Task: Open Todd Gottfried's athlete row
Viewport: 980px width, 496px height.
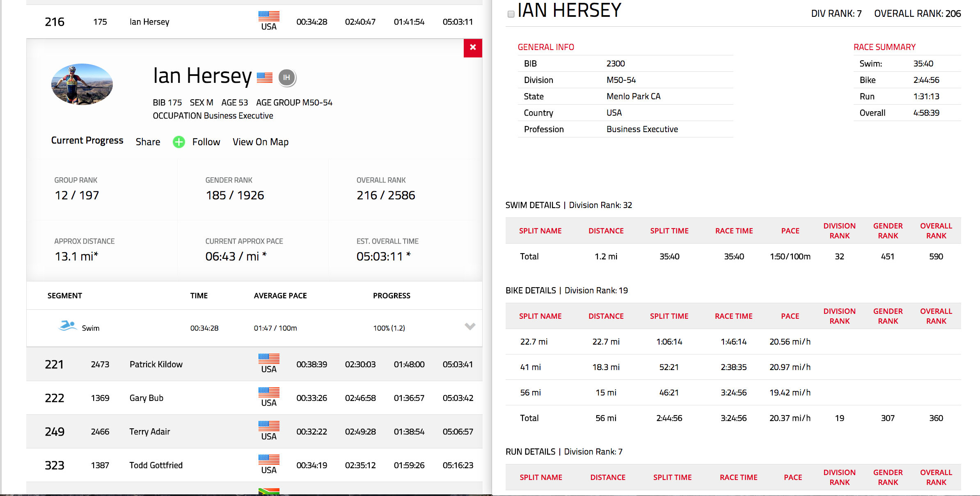Action: click(156, 465)
